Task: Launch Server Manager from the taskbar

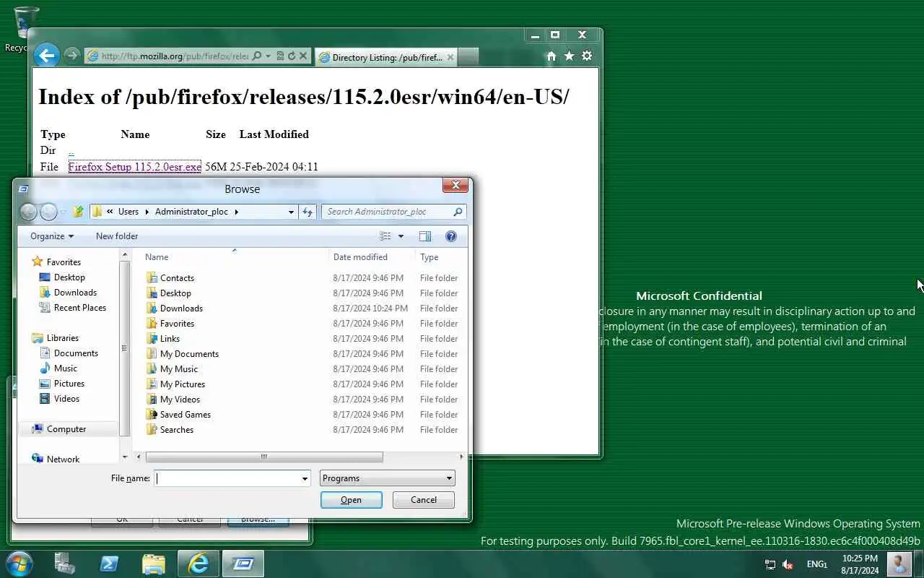Action: (64, 564)
